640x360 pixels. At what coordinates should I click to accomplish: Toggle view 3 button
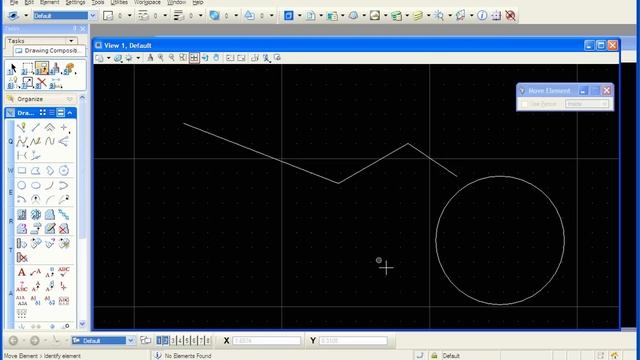173,340
